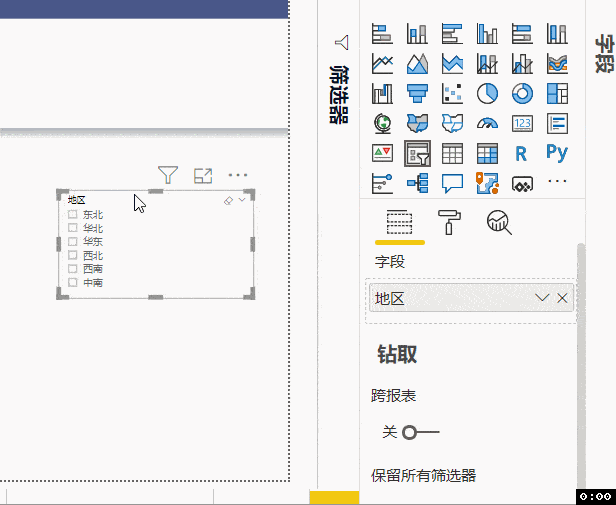Select the 100% stacked column chart visual

(x=557, y=33)
